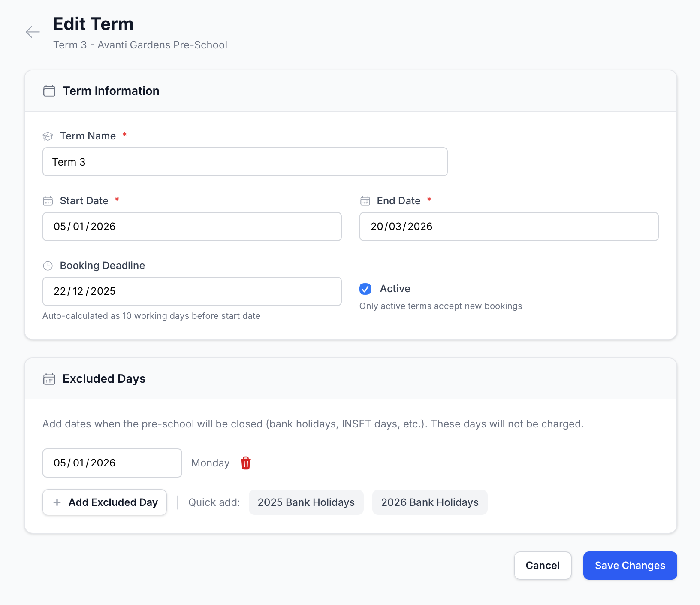Click the graduation cap icon next to Term Name

(x=48, y=136)
